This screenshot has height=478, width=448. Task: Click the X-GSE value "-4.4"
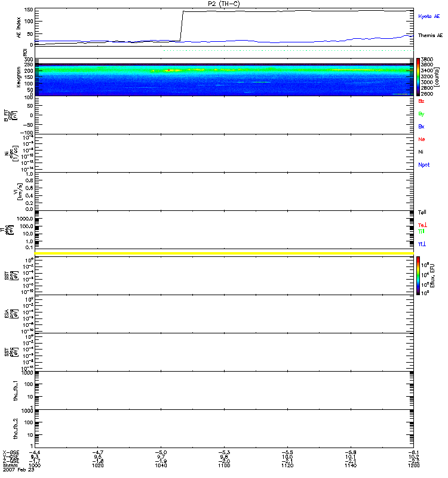click(35, 452)
